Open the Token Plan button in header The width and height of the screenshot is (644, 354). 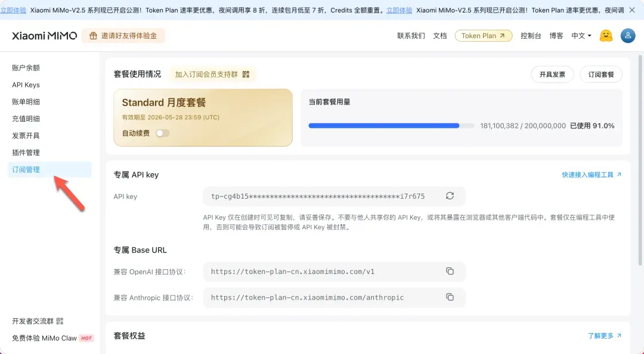coord(484,36)
